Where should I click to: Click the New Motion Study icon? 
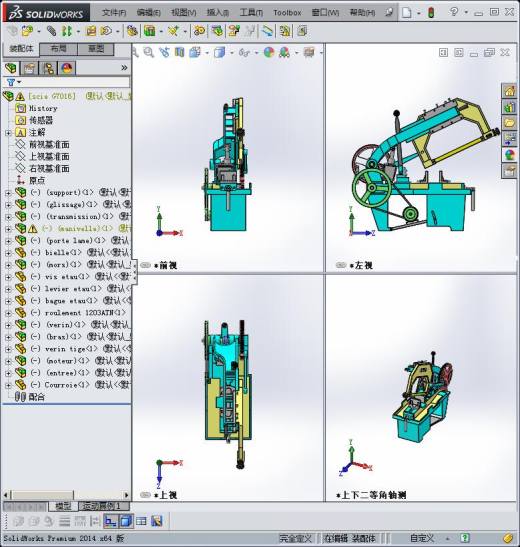point(199,31)
